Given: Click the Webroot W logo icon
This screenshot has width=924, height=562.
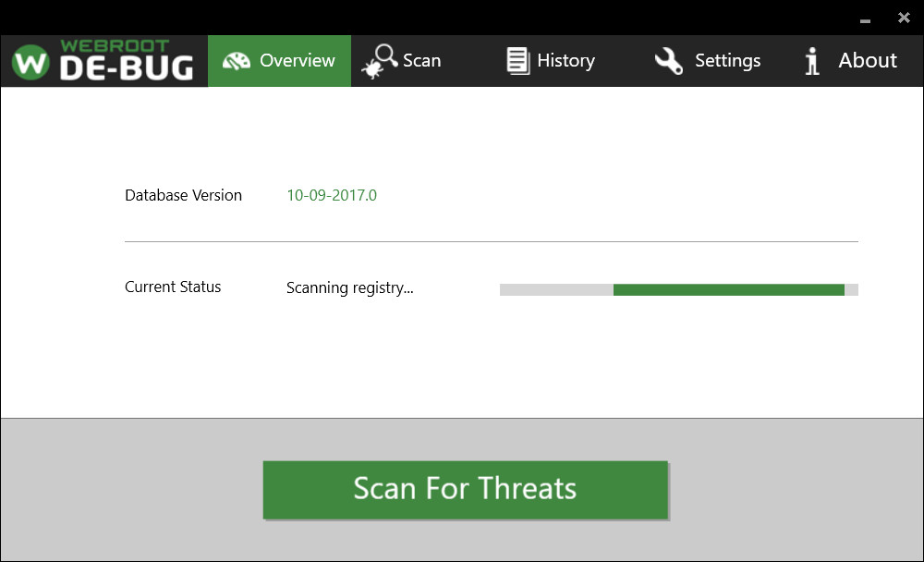Looking at the screenshot, I should coord(30,61).
